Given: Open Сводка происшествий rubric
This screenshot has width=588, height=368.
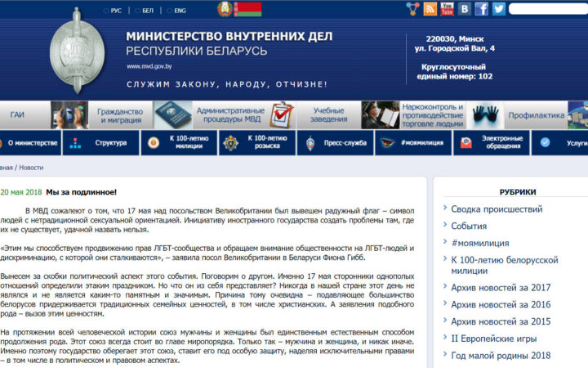Looking at the screenshot, I should (497, 209).
